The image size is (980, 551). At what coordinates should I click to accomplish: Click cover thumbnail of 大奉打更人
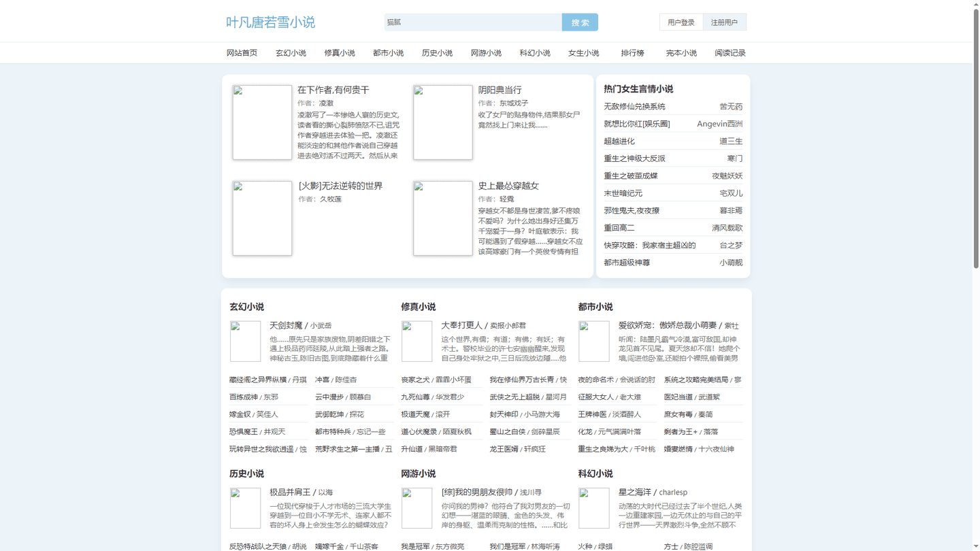point(417,341)
